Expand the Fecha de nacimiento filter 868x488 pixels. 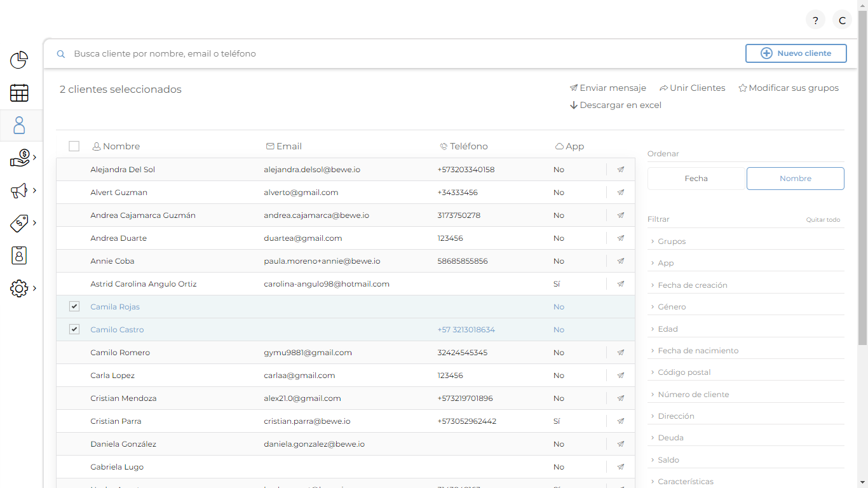[745, 351]
